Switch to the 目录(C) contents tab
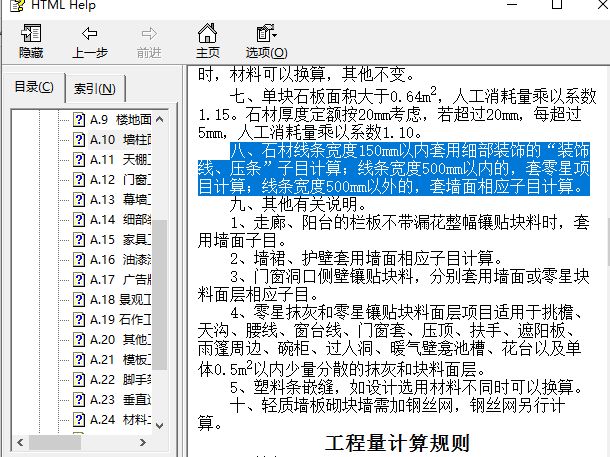Screen dimensions: 610x457 pos(34,87)
